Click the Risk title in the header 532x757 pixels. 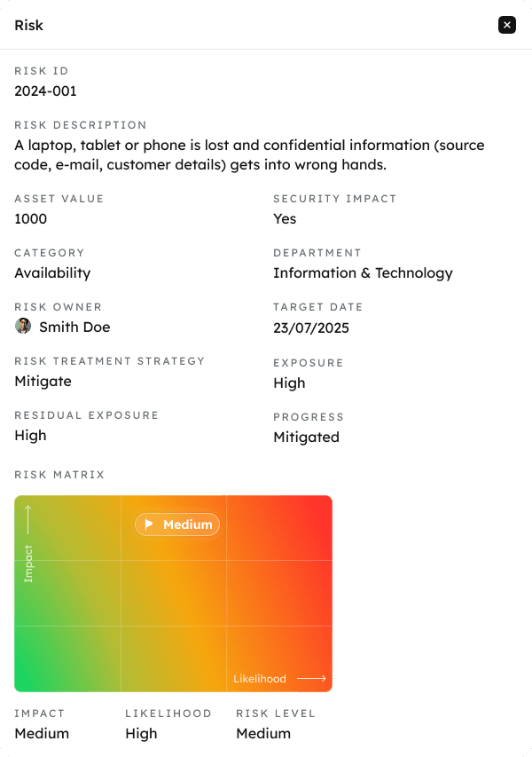click(28, 25)
